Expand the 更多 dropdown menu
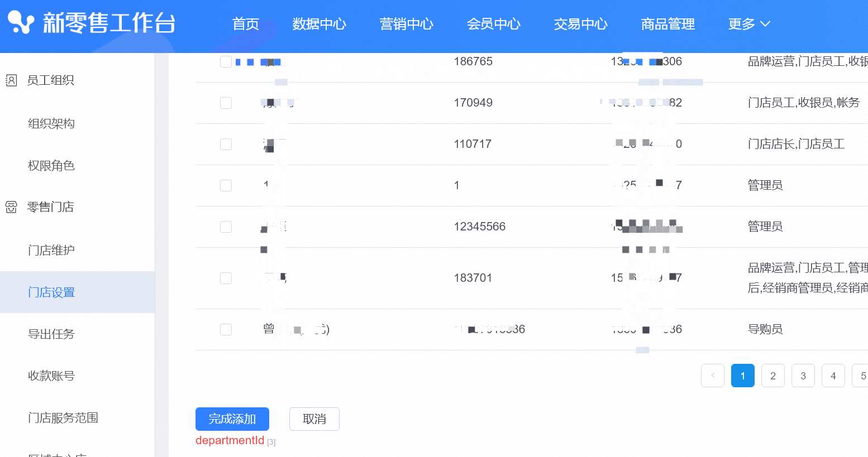Image resolution: width=868 pixels, height=457 pixels. tap(748, 24)
